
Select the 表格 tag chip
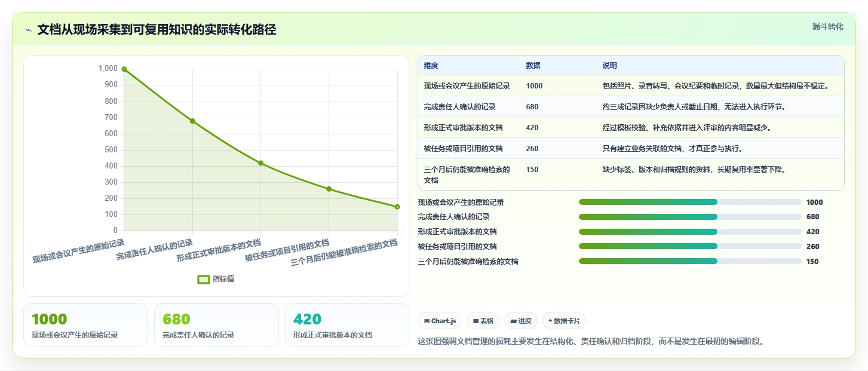click(483, 321)
